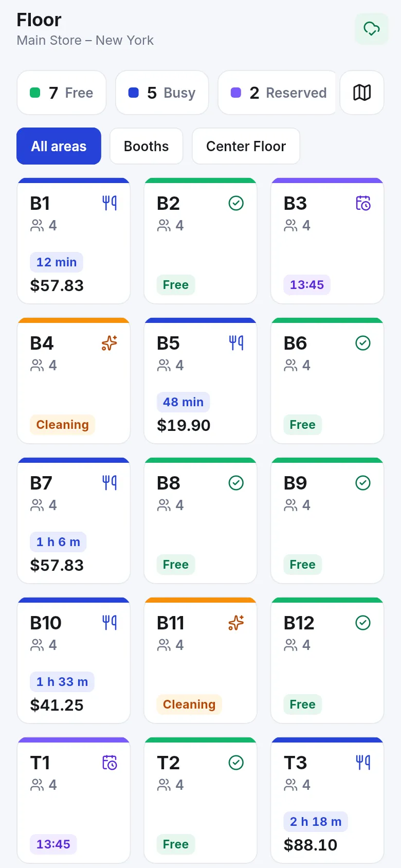Click the fork and knife icon on B1
401x868 pixels.
click(110, 203)
